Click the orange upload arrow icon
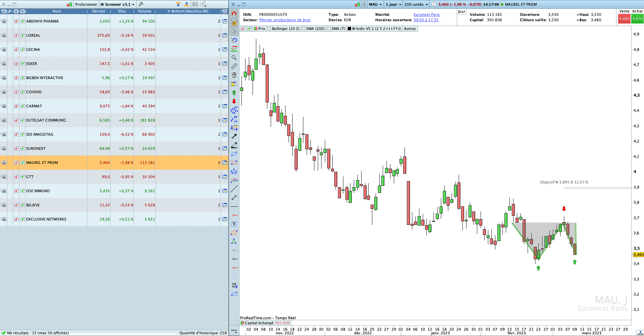This screenshot has height=336, width=644. [x=187, y=4]
